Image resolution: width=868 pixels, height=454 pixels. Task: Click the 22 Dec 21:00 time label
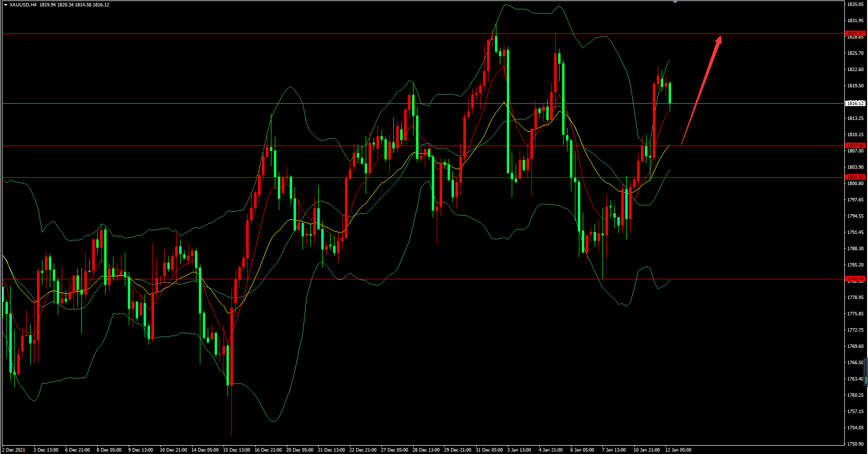click(x=363, y=450)
